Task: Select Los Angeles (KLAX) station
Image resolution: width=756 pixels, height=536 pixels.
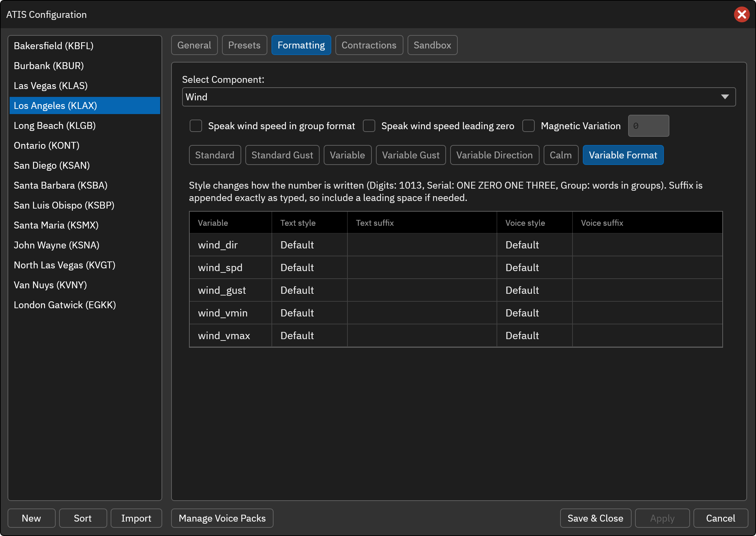Action: (x=85, y=105)
